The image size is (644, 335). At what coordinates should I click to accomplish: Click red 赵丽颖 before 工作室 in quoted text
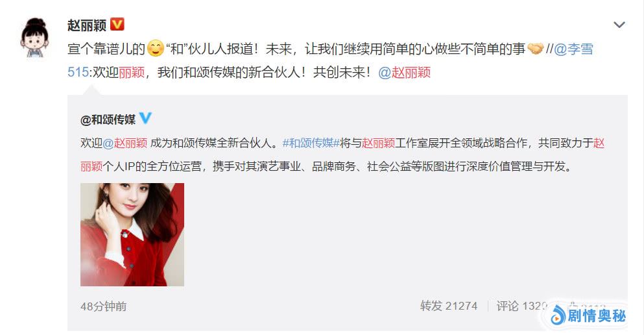(378, 143)
